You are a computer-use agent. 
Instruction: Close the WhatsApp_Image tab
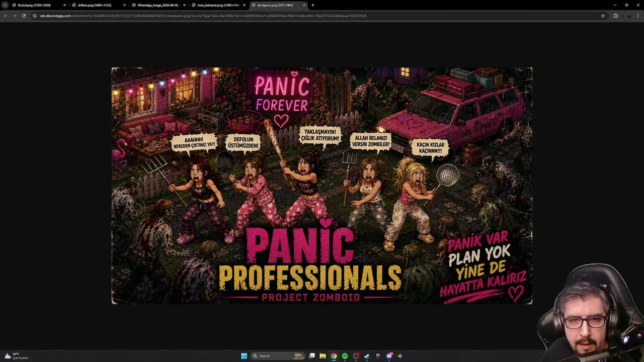pyautogui.click(x=184, y=5)
